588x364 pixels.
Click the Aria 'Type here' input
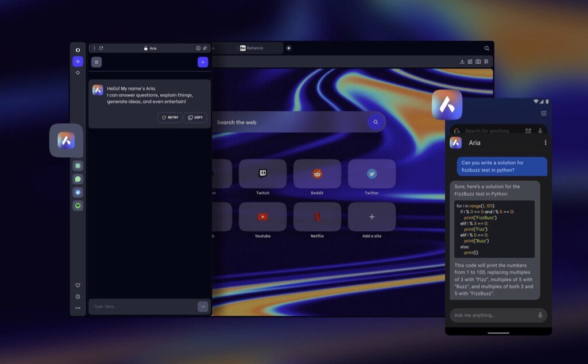142,307
